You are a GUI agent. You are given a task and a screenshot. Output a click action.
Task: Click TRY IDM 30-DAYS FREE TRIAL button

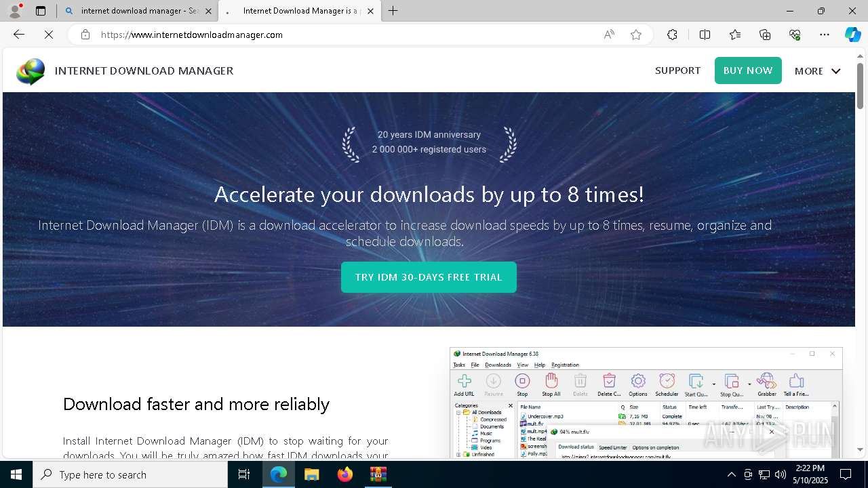pos(429,277)
